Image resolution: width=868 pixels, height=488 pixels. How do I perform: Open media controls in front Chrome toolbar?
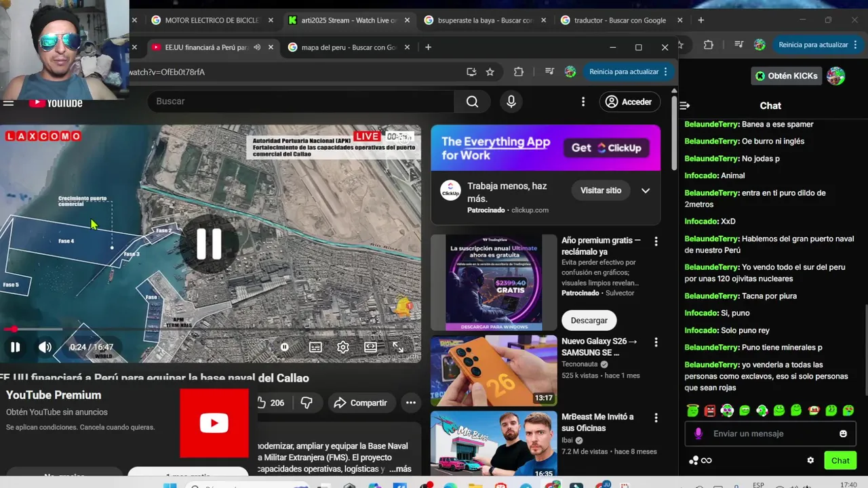(x=549, y=72)
